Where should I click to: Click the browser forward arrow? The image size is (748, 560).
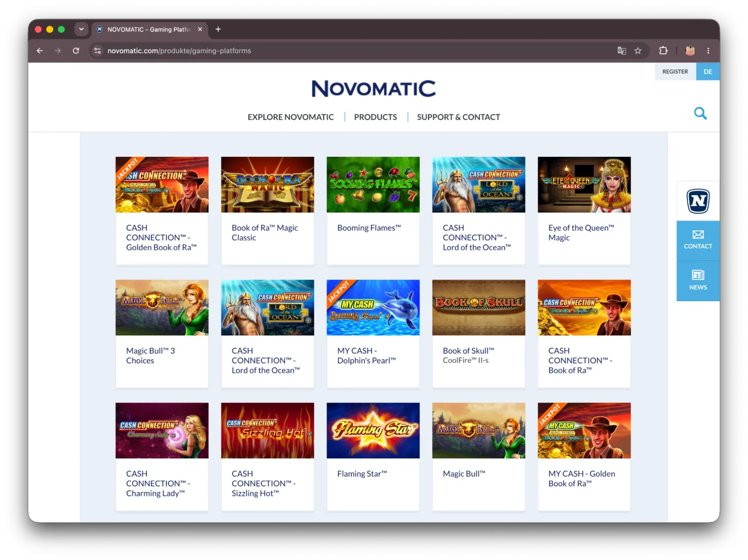[58, 51]
